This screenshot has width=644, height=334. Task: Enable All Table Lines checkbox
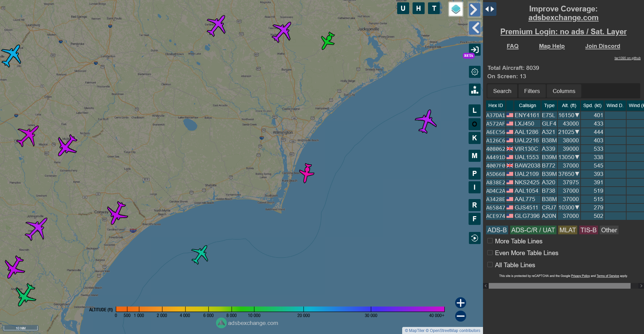point(490,265)
